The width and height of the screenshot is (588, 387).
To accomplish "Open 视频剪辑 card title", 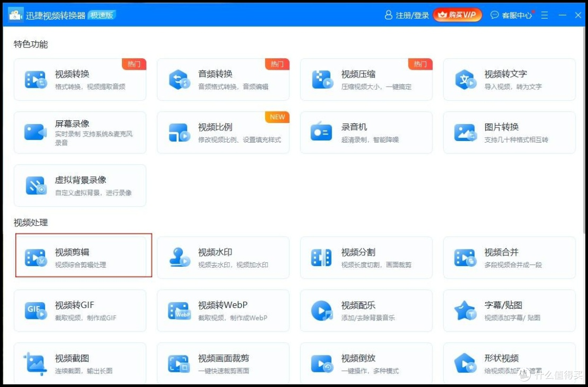I will point(72,252).
